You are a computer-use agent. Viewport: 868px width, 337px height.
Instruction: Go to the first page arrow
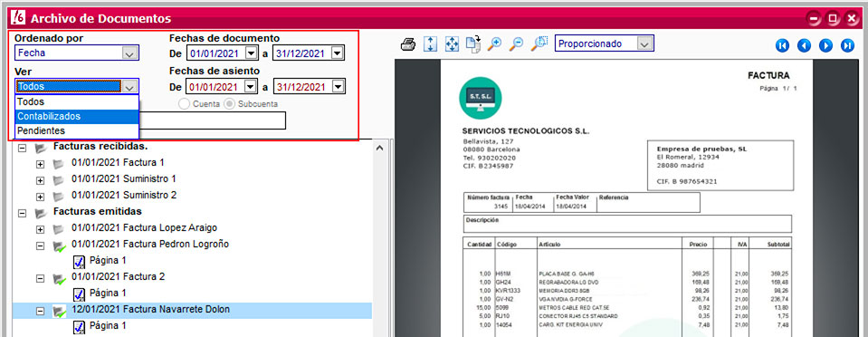[782, 45]
